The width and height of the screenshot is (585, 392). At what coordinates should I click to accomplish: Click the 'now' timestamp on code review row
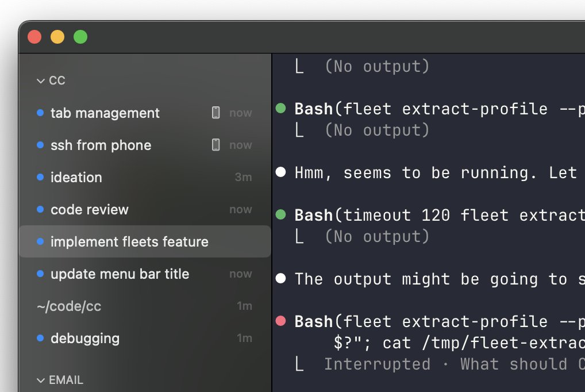241,209
